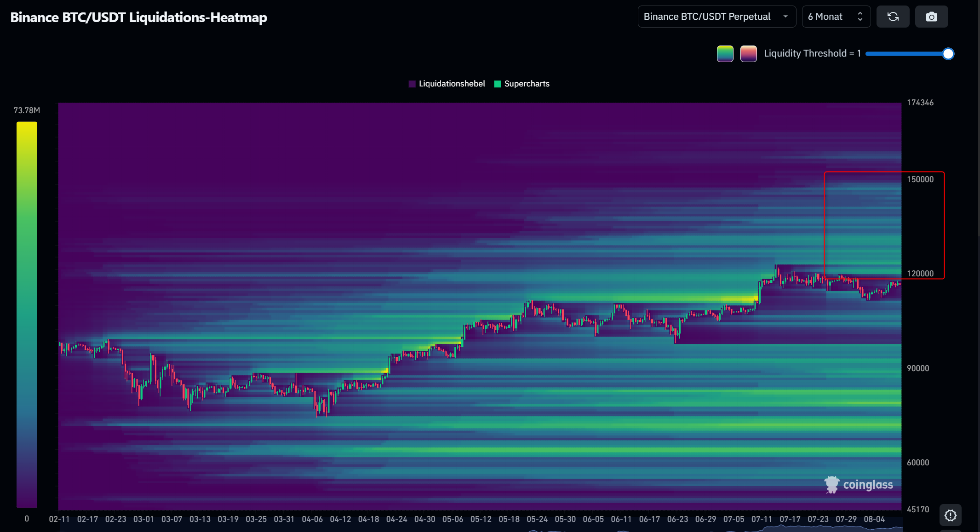The width and height of the screenshot is (980, 532).
Task: Click the up-down arrows in 6 Monat selector
Action: coord(860,17)
